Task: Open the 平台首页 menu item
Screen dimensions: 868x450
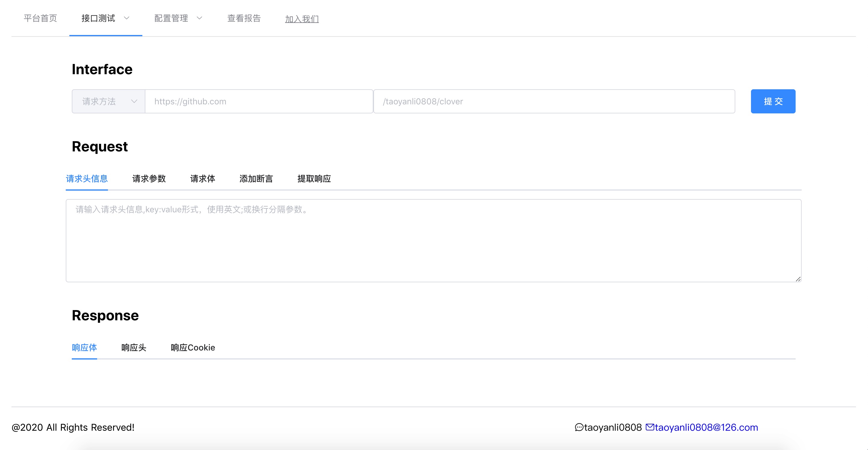Action: click(x=40, y=18)
